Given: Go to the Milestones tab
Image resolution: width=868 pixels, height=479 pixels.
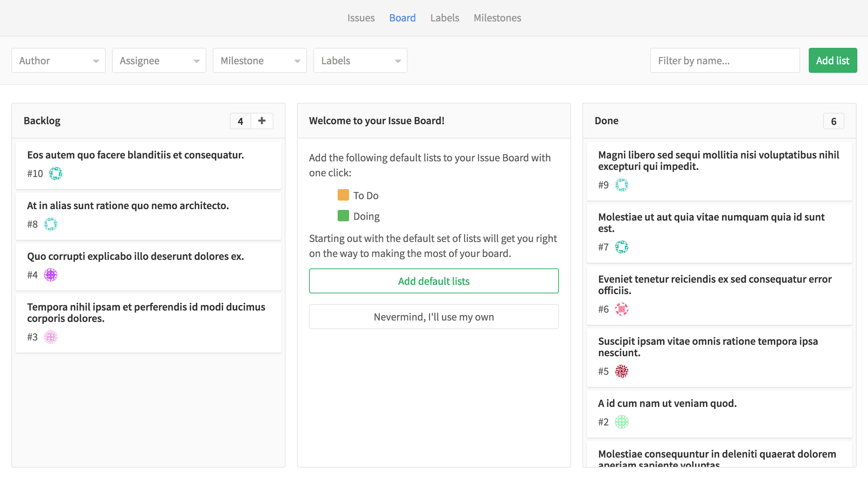Looking at the screenshot, I should 497,18.
